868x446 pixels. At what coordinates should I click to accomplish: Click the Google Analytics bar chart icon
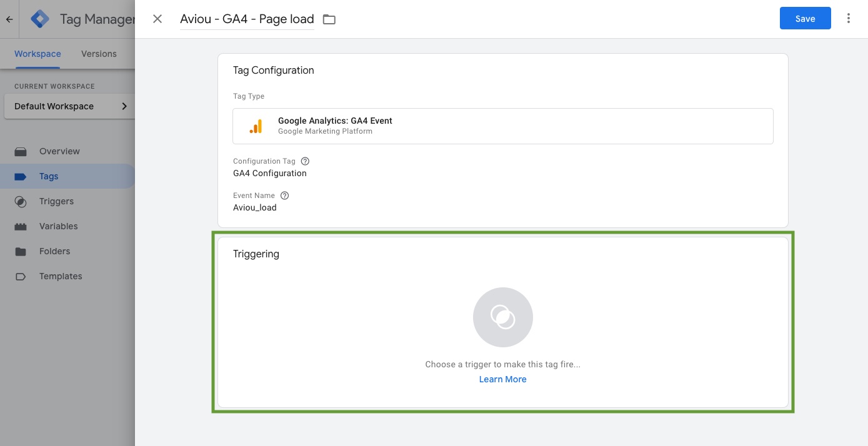[256, 126]
